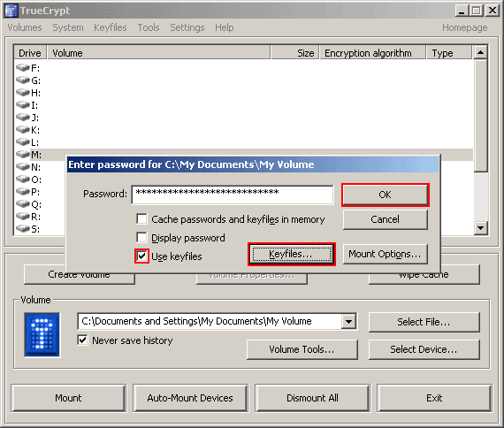Open Mount Options...
The image size is (504, 428).
pyautogui.click(x=385, y=254)
